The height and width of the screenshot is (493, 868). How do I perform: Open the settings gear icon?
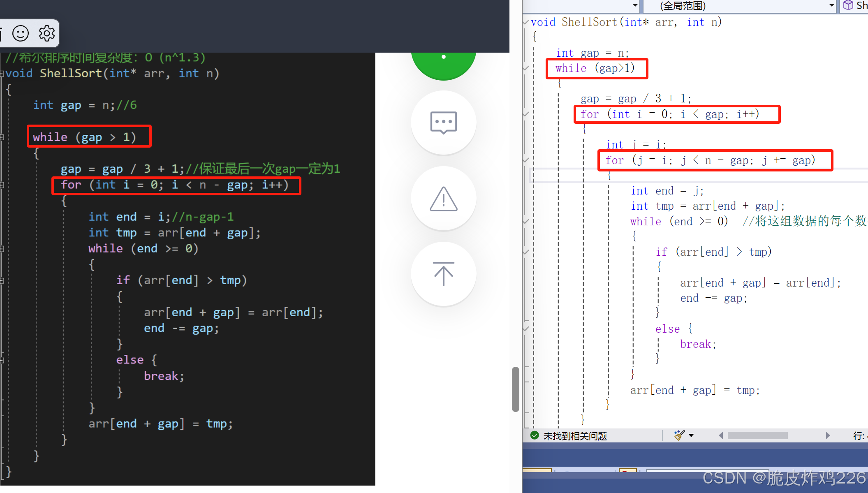[46, 33]
